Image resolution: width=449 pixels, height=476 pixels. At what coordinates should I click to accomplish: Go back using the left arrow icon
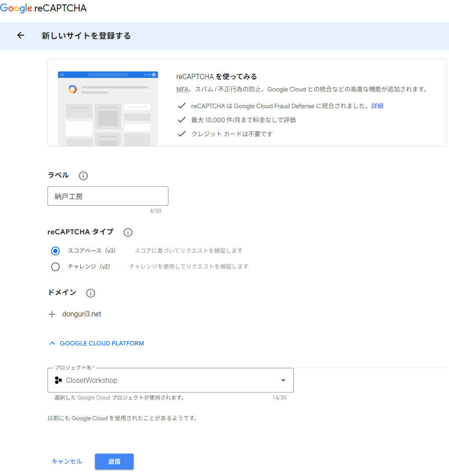[x=21, y=36]
